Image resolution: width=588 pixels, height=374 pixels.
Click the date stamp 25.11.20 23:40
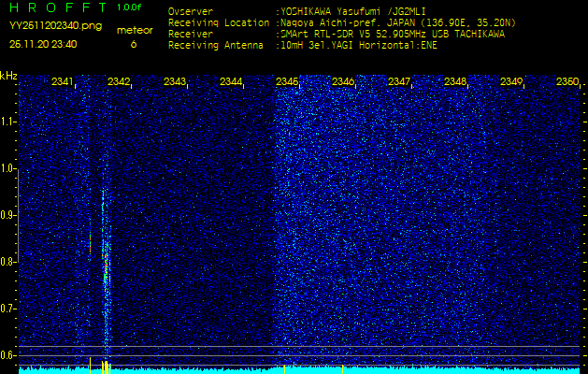(43, 44)
